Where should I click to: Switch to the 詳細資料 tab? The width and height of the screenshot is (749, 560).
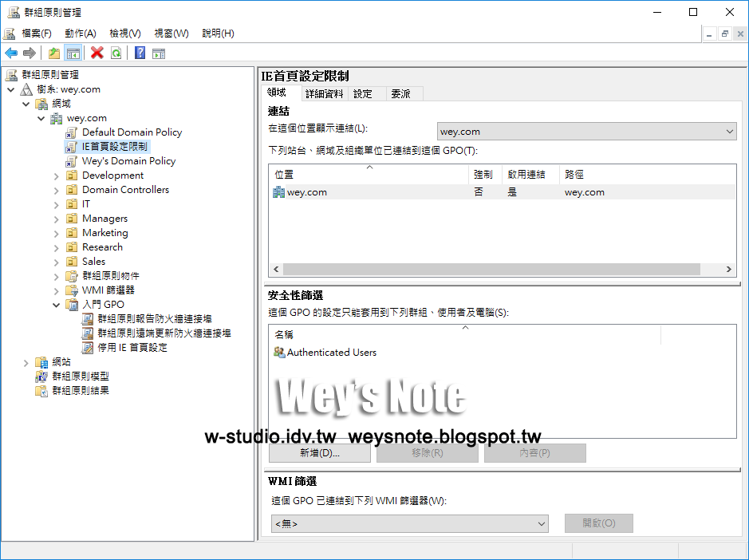point(325,93)
